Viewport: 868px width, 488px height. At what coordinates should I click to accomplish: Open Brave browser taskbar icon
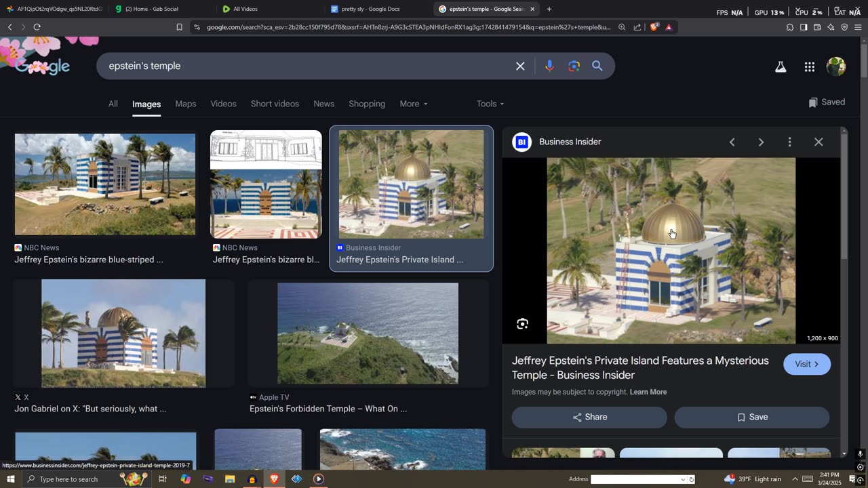point(274,479)
